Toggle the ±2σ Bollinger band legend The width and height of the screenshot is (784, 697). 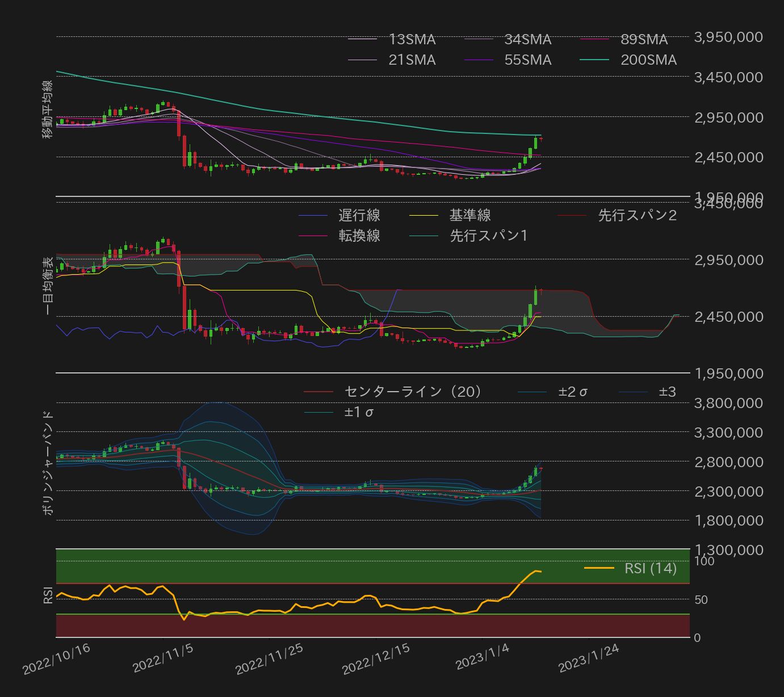point(572,392)
